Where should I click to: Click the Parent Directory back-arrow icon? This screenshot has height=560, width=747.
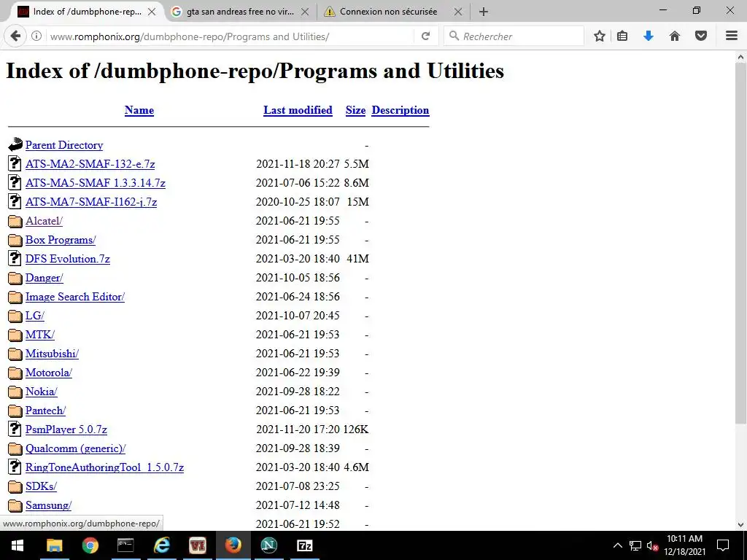pyautogui.click(x=15, y=144)
